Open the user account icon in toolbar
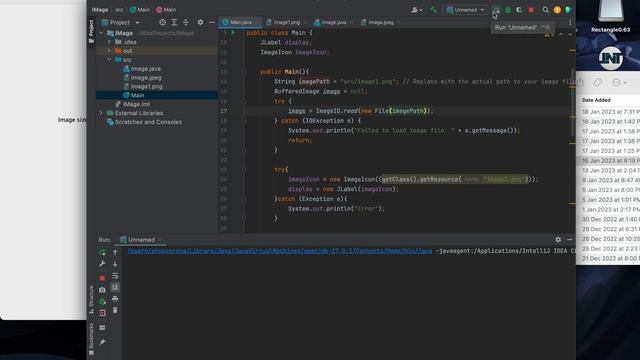 [417, 10]
